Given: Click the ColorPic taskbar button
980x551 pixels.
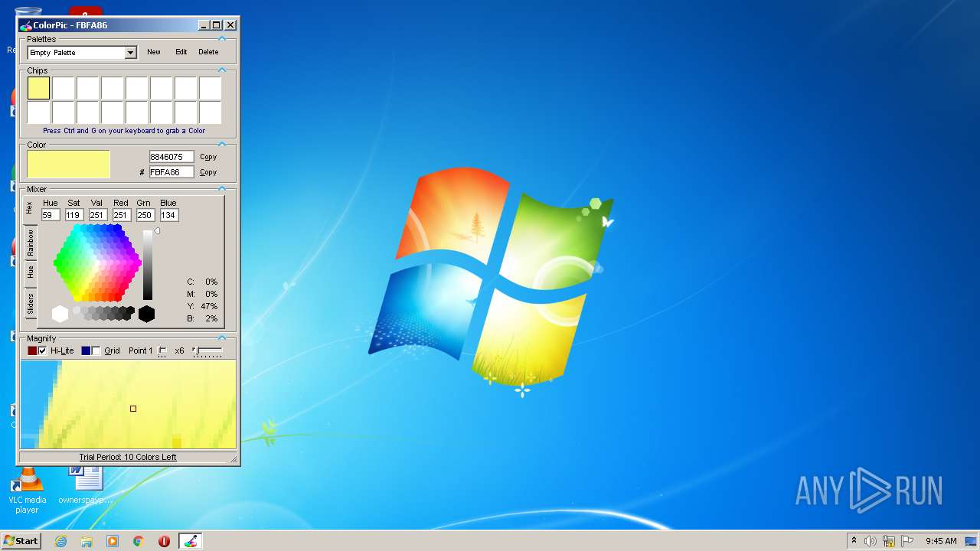Looking at the screenshot, I should 191,541.
